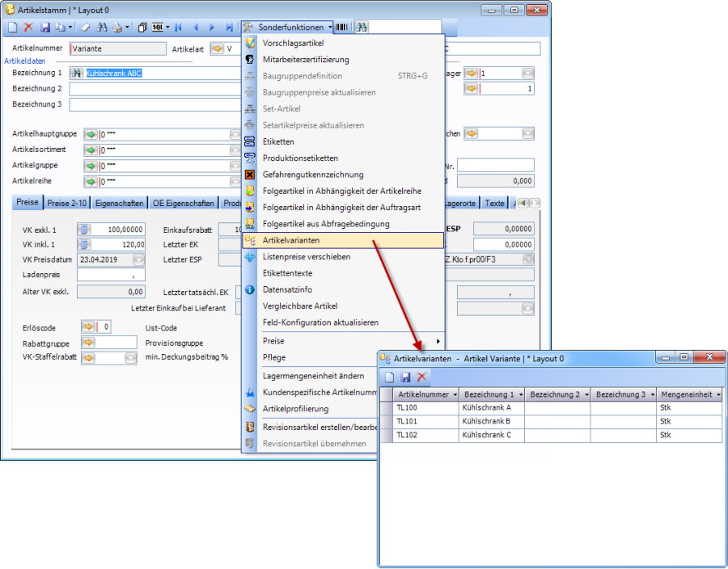The image size is (728, 569).
Task: Click the red X delete icon in Artikelstamm toolbar
Action: (28, 27)
